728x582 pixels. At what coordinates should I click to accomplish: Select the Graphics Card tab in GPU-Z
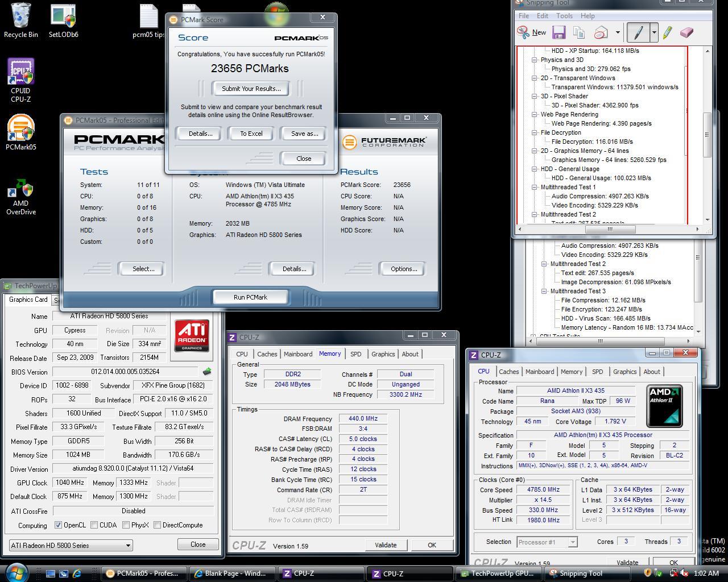(x=28, y=300)
